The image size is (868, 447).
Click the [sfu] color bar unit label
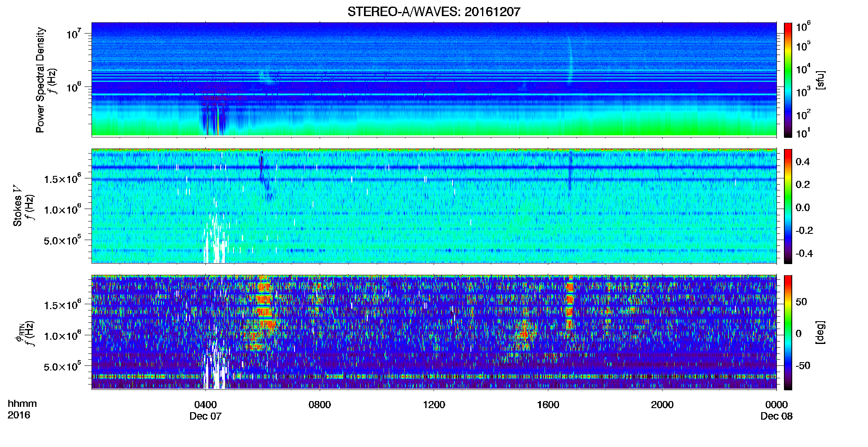click(821, 80)
